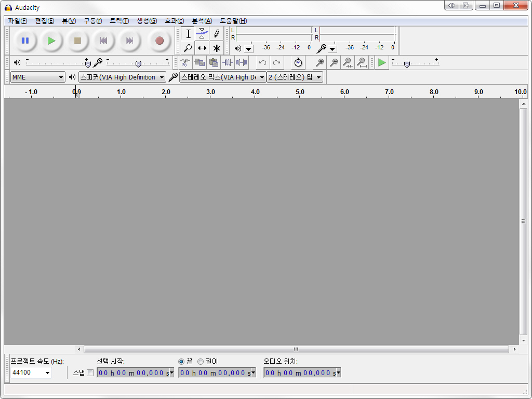Open the 트랙(T) menu
The image size is (532, 399).
pos(119,21)
